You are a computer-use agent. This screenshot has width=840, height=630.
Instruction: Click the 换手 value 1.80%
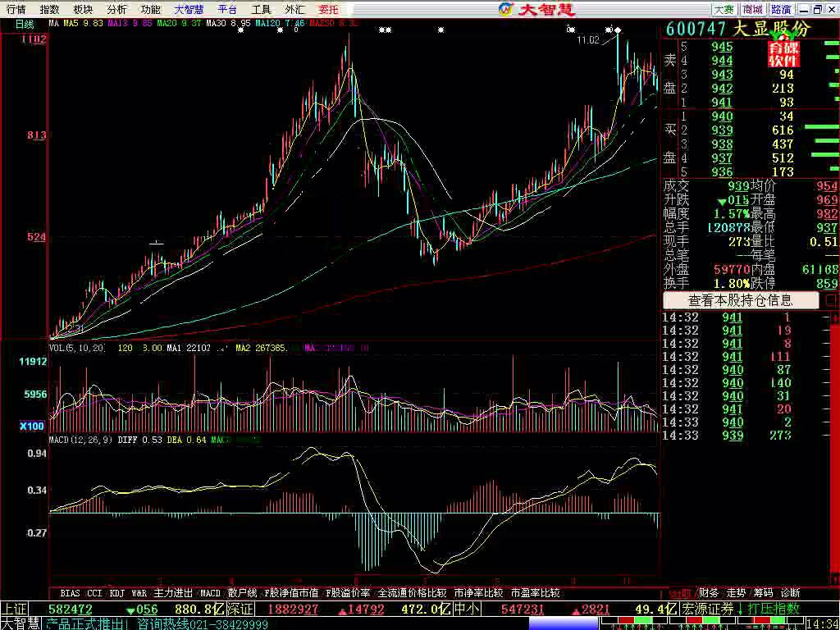732,283
